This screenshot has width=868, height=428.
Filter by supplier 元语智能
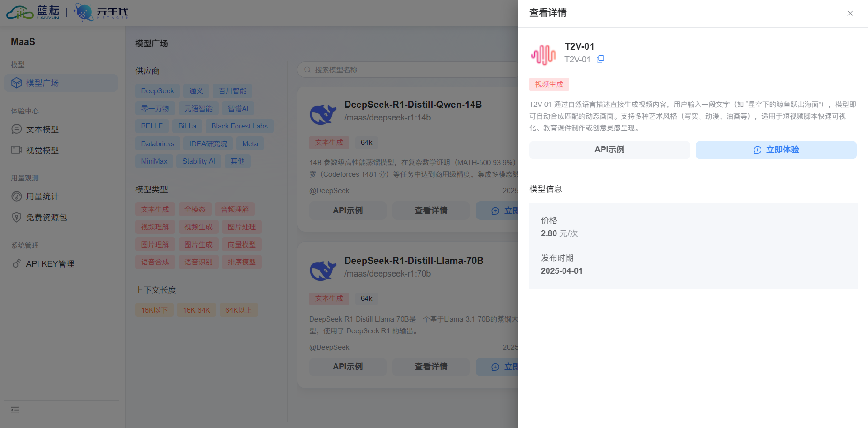tap(198, 109)
